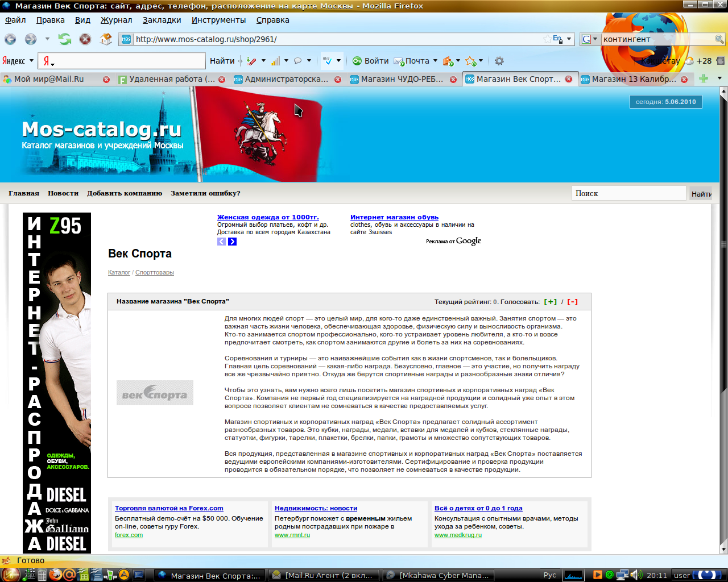Close the 'Мой мир@Mail.Ru' tab
The height and width of the screenshot is (582, 728).
point(106,80)
